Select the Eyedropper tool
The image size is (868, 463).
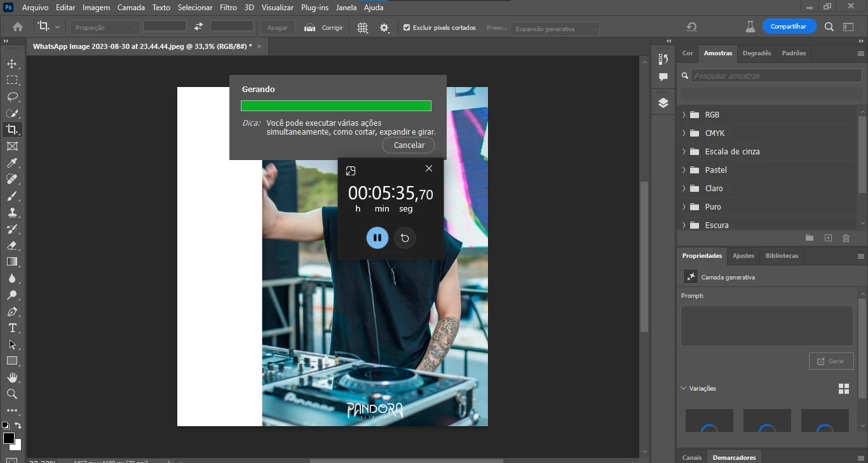11,163
